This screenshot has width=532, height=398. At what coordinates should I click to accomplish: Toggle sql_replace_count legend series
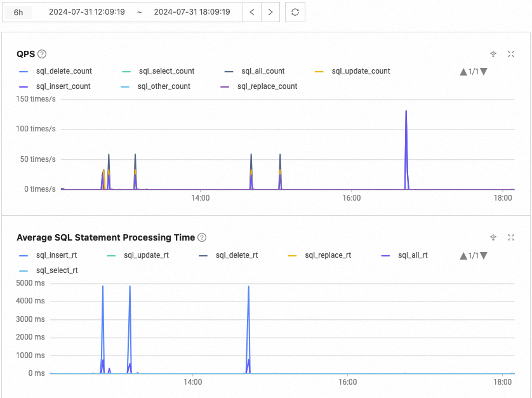tap(259, 86)
